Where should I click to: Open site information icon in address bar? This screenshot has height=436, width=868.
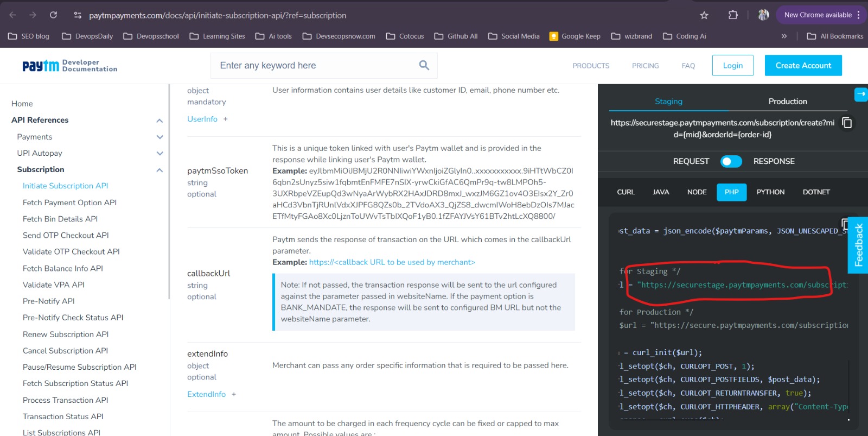(x=78, y=15)
